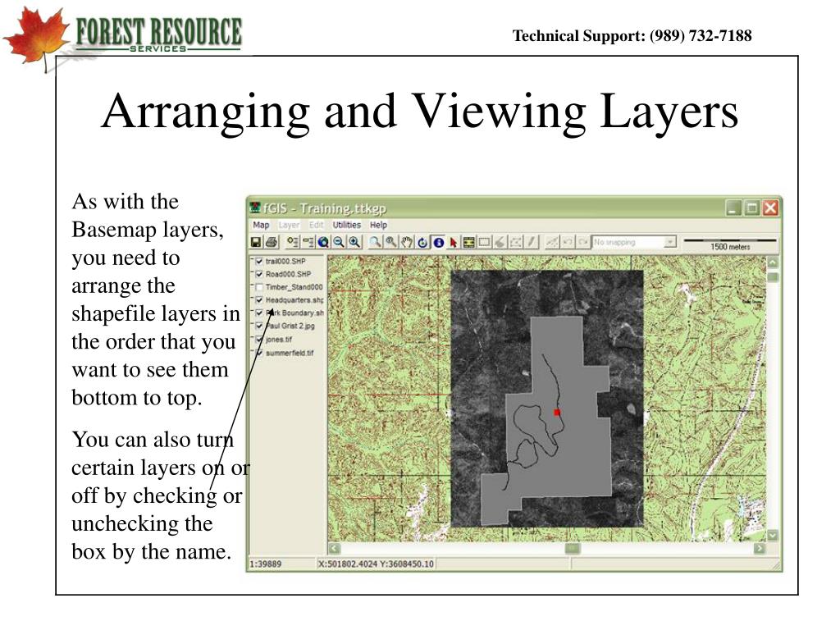Click the fGIS title bar application icon
This screenshot has height=630, width=840.
256,208
